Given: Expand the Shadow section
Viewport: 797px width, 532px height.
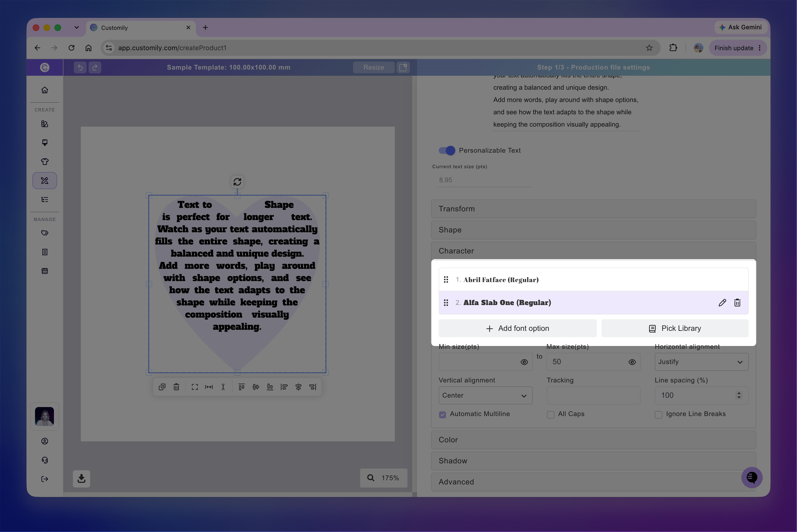Looking at the screenshot, I should point(593,461).
